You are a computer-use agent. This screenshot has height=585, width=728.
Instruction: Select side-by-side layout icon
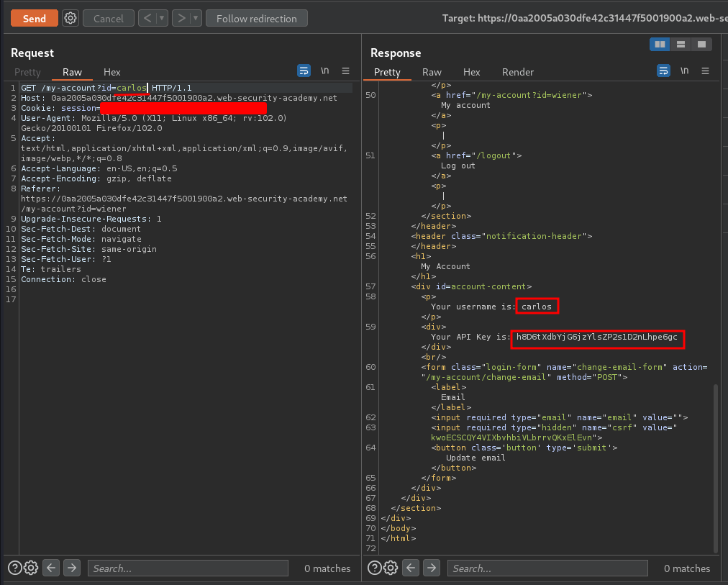point(660,44)
